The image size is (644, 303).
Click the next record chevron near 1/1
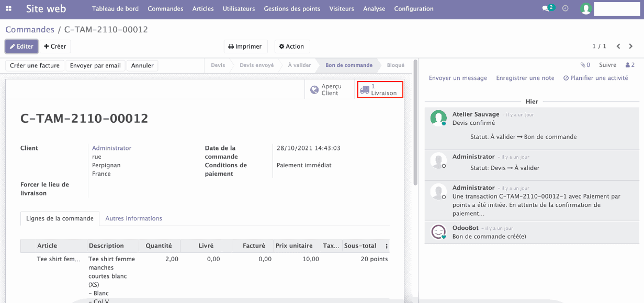pos(630,46)
